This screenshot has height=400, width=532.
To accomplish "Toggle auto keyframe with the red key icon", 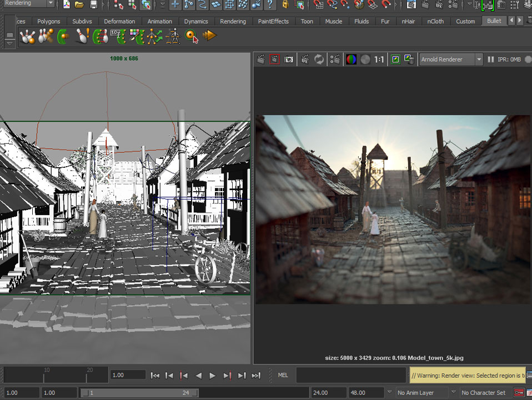I will click(519, 392).
